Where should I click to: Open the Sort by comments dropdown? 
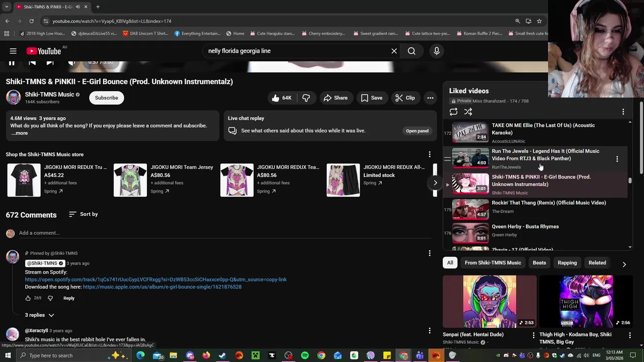click(x=84, y=214)
